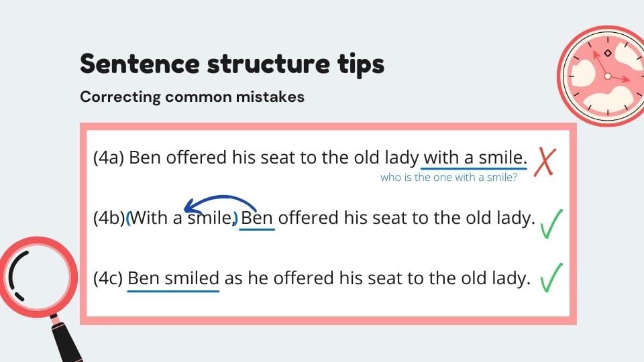The image size is (644, 362).
Task: Click the "Correcting common mistakes" subtitle
Action: click(192, 97)
